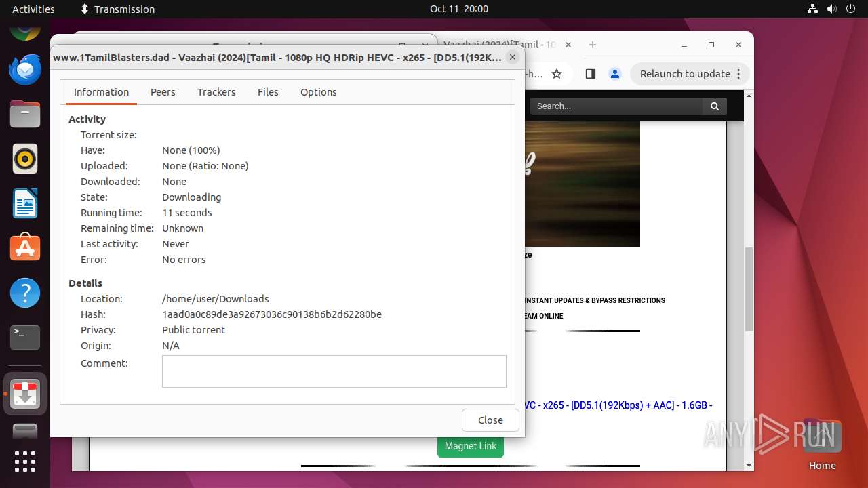Screen dimensions: 868x488
Task: Click the Comment text box
Action: click(334, 371)
